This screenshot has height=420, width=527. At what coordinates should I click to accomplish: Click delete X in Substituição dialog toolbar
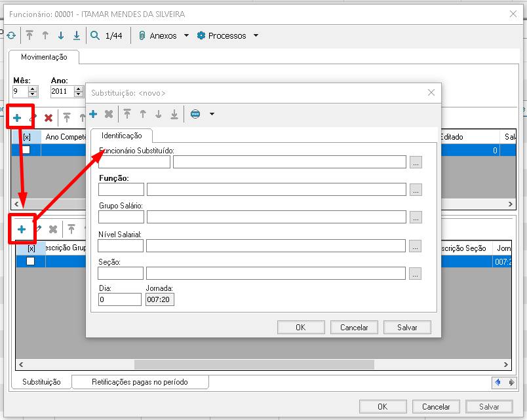pyautogui.click(x=109, y=114)
